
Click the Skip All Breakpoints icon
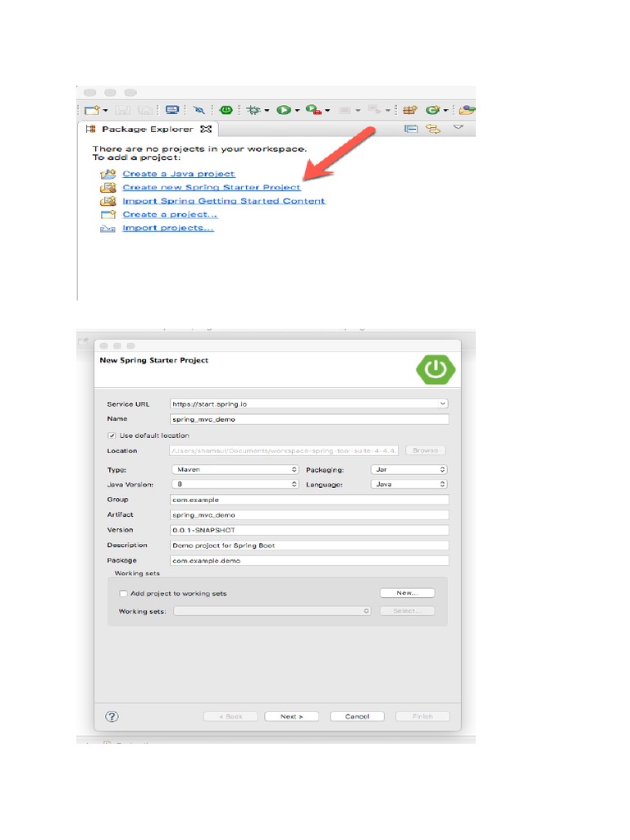click(199, 110)
